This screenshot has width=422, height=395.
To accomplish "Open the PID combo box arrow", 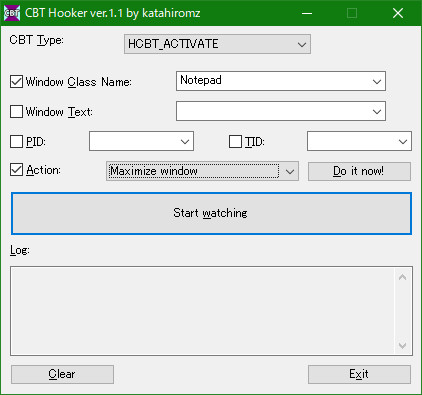I will (x=185, y=141).
